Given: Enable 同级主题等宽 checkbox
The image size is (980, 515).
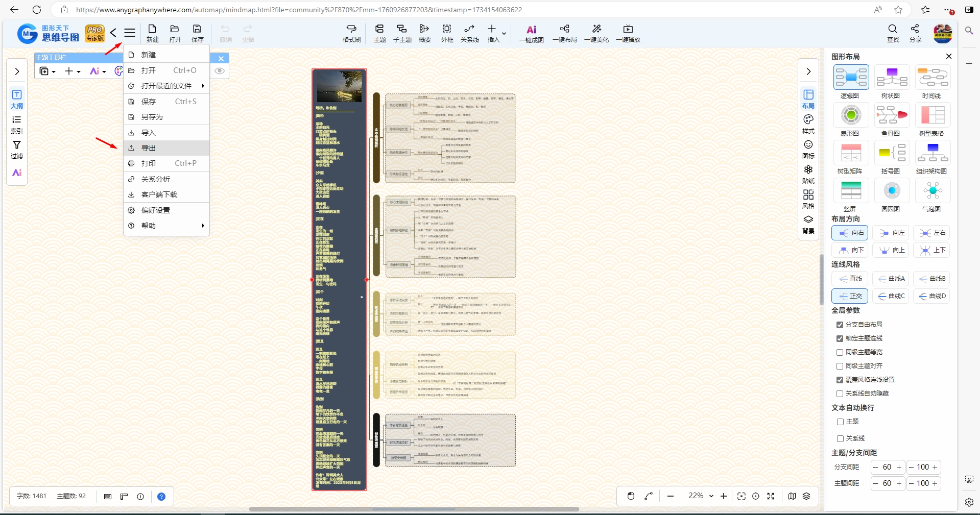Looking at the screenshot, I should (840, 352).
